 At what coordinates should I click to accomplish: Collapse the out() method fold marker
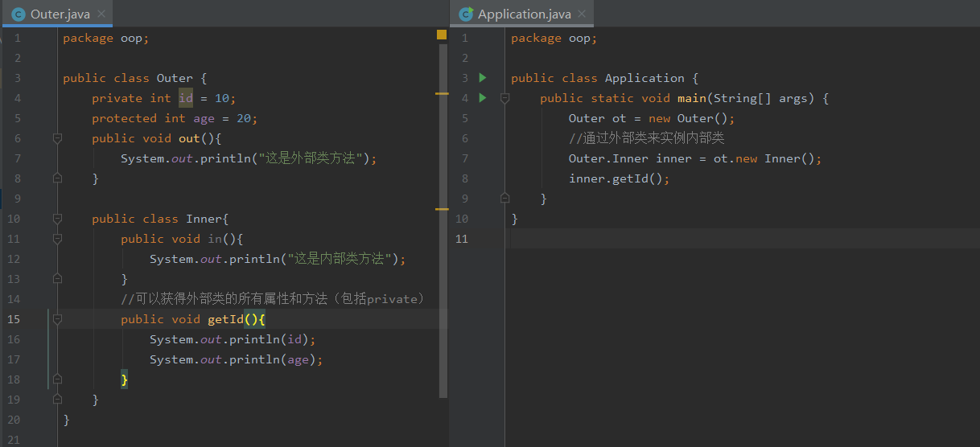click(x=57, y=138)
